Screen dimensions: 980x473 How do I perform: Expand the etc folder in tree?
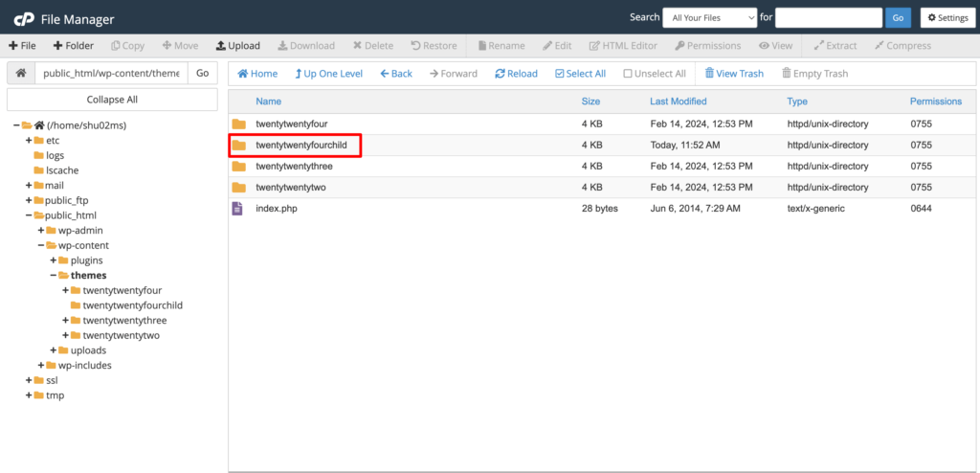(x=29, y=140)
